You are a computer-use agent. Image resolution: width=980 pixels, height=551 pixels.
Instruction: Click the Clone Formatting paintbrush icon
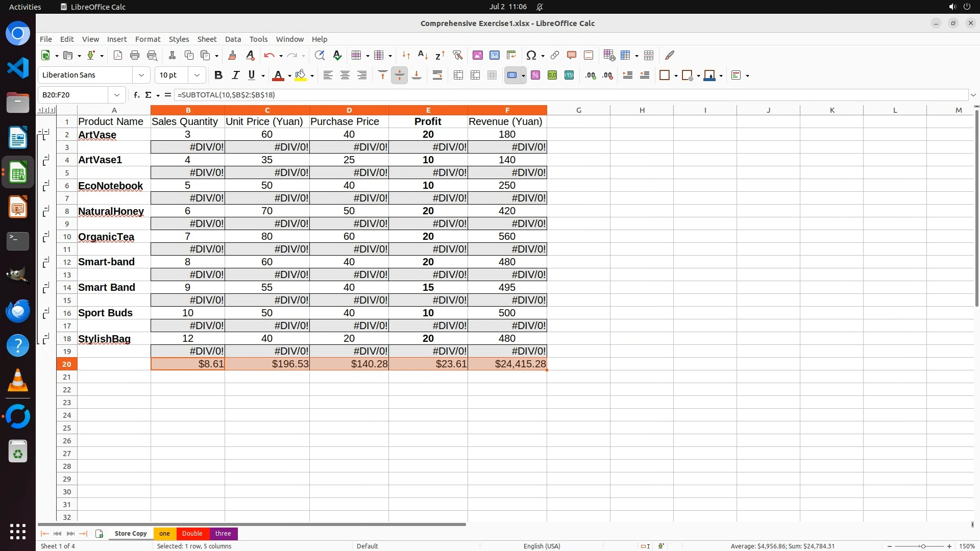click(x=232, y=55)
